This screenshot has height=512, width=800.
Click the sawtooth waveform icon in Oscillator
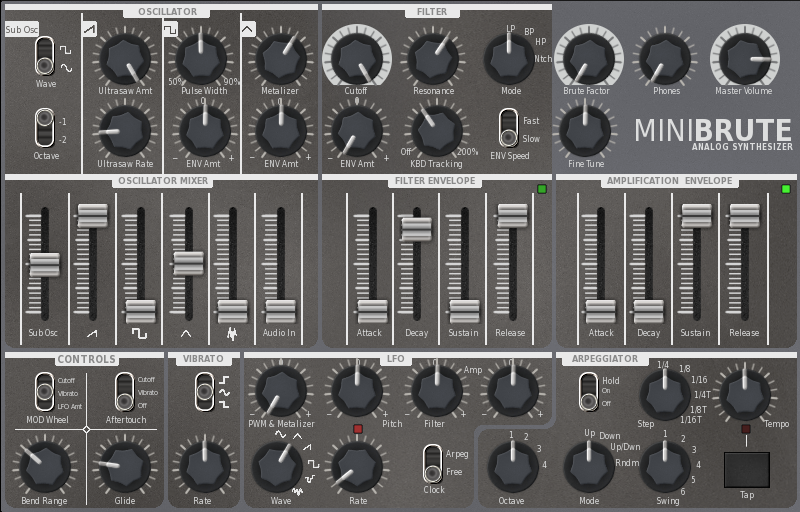coord(89,29)
